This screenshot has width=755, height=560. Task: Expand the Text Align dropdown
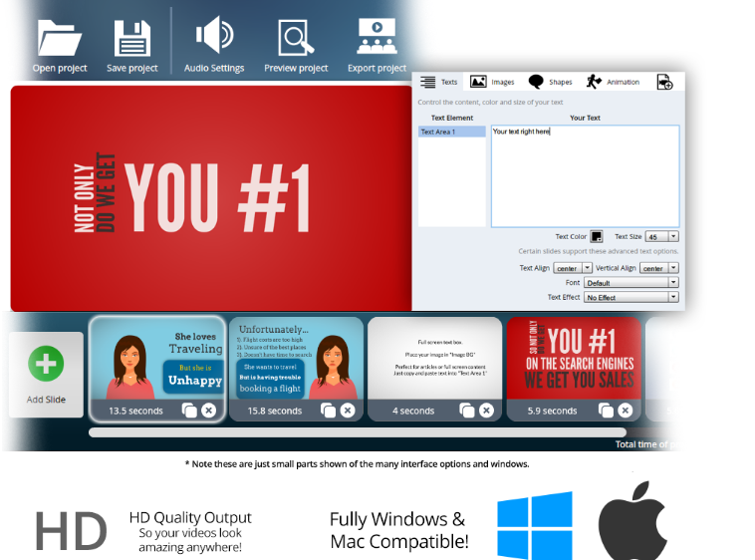click(587, 268)
